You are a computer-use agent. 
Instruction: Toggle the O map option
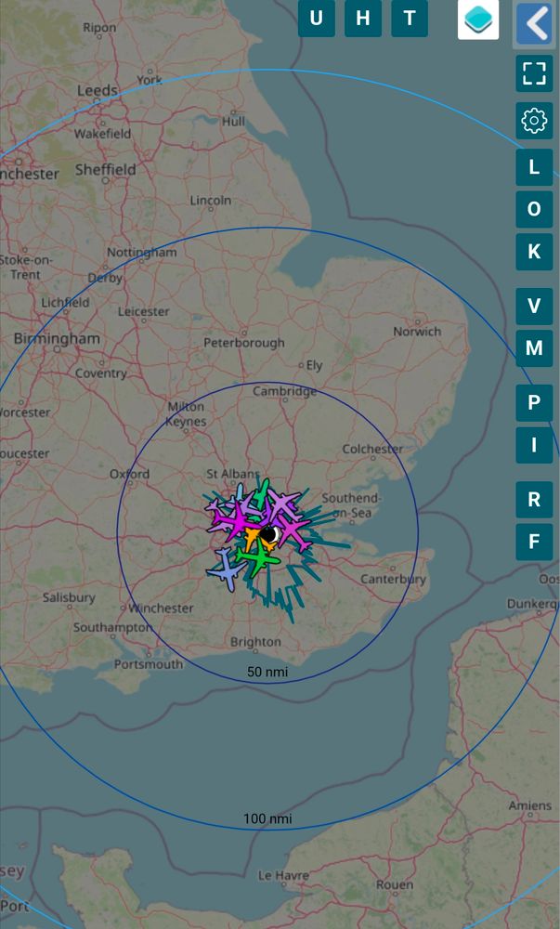click(534, 209)
